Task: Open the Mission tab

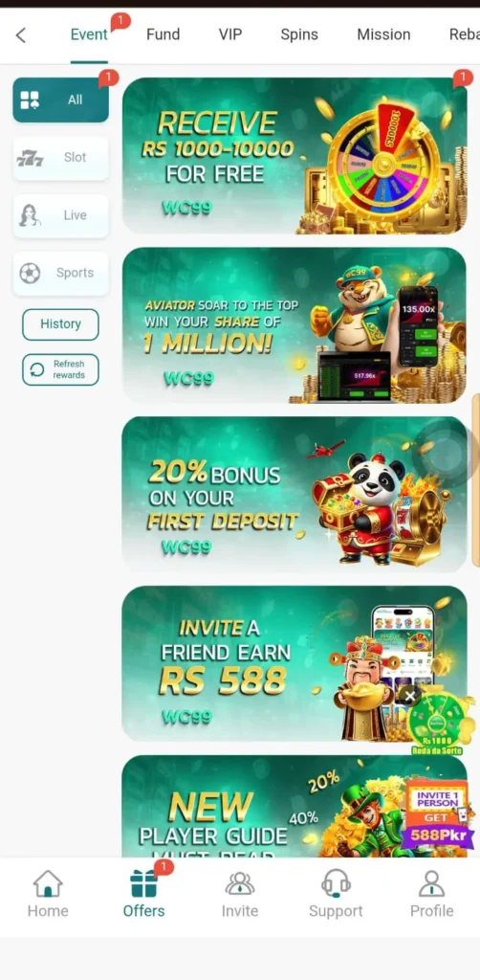Action: coord(383,34)
